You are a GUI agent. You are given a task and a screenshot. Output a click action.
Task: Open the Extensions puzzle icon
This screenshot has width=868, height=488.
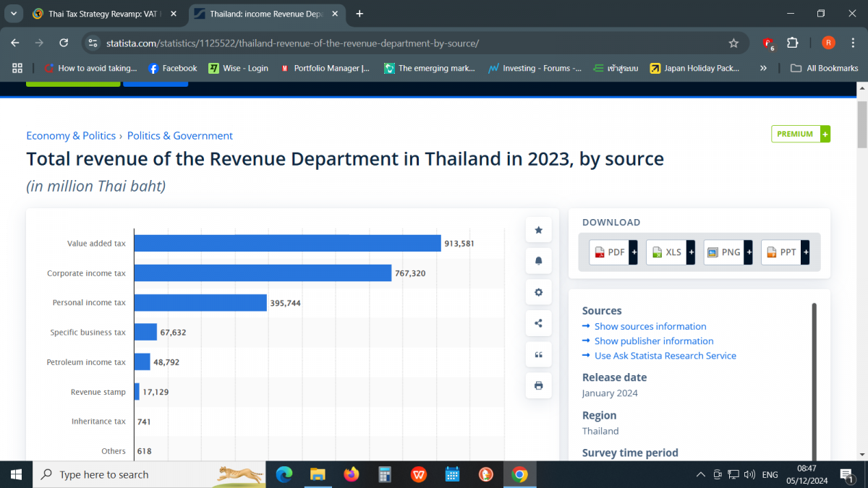[x=792, y=43]
